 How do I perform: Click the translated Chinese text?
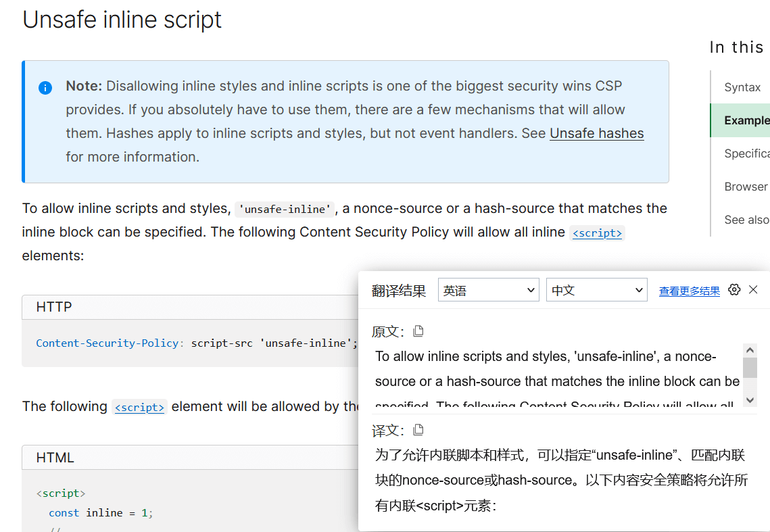tap(561, 480)
